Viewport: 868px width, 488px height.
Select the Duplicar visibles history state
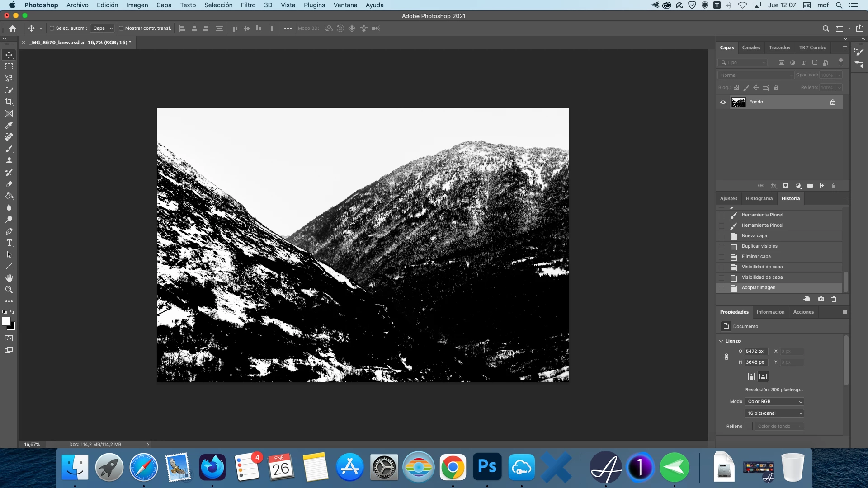point(759,246)
